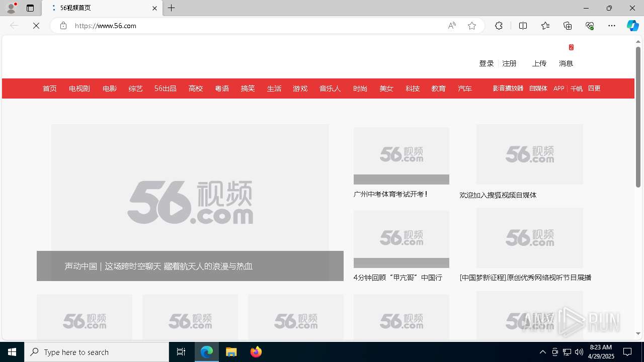Click the taskbar search box

click(x=97, y=352)
